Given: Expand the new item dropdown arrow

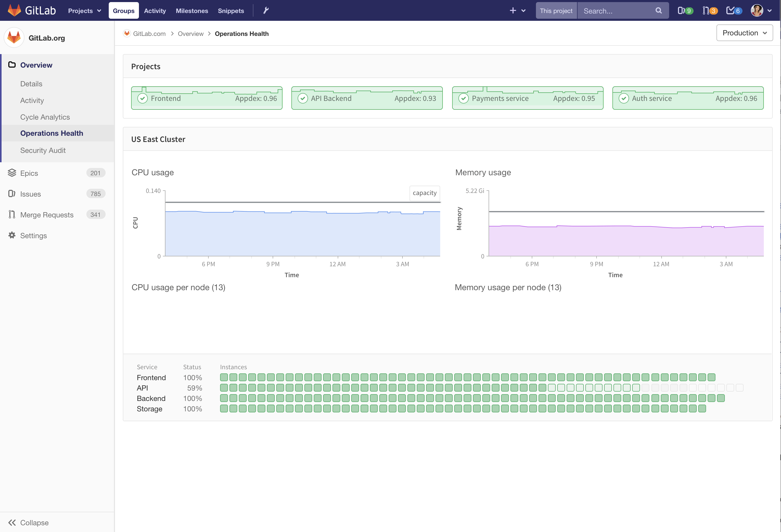Looking at the screenshot, I should [x=523, y=11].
